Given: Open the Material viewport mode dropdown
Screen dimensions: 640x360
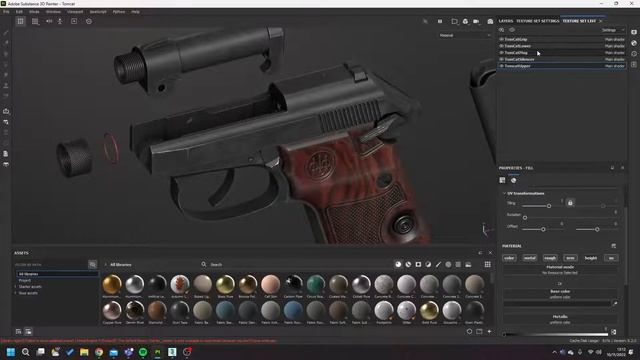Looking at the screenshot, I should [x=465, y=36].
